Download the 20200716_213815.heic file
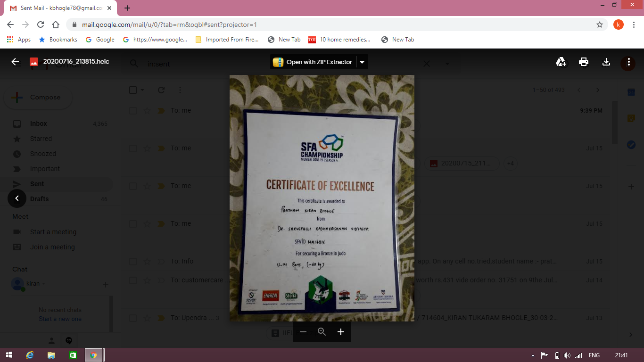 coord(606,62)
